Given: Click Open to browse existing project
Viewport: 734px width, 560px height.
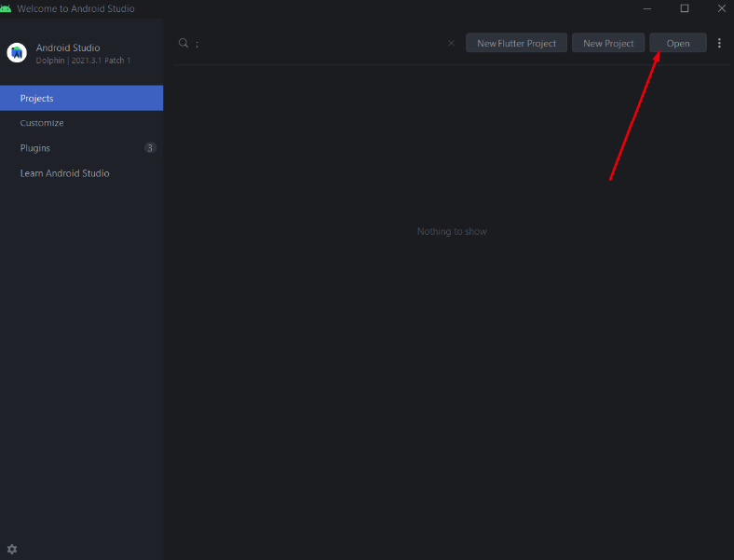Looking at the screenshot, I should pyautogui.click(x=677, y=43).
